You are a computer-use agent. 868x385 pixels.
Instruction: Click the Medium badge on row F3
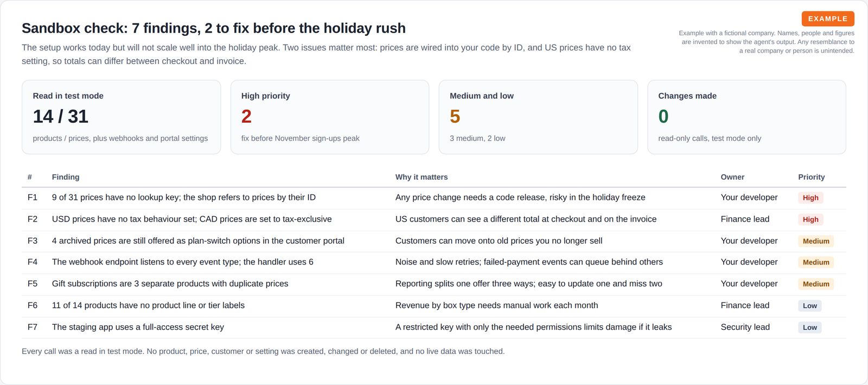click(816, 241)
